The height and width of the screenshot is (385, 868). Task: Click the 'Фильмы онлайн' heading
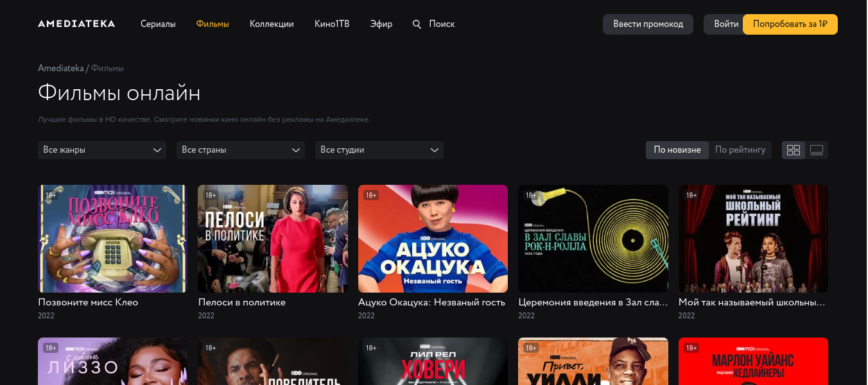pyautogui.click(x=119, y=94)
